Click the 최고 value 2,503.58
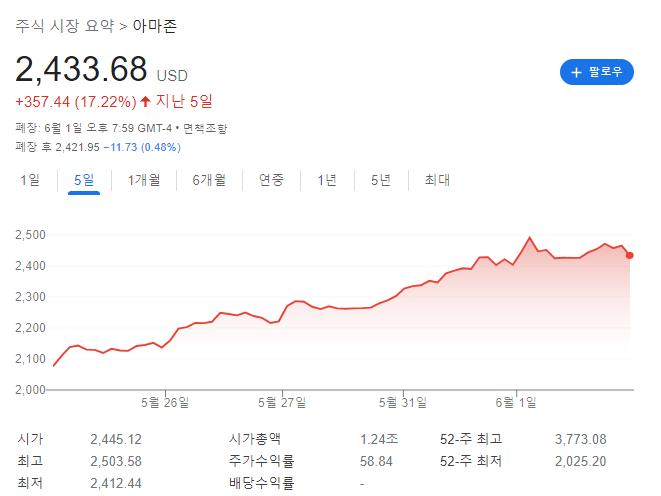Screen dimensions: 661x496 (116, 461)
